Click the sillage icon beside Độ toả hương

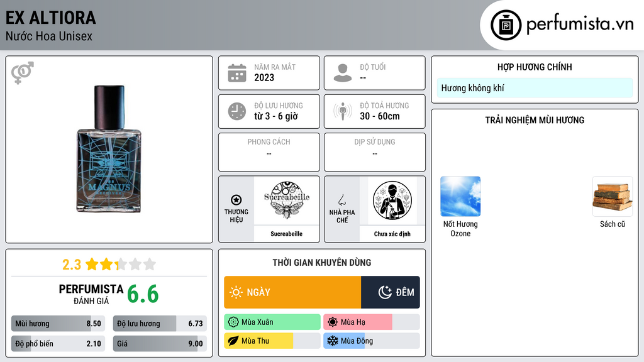343,111
